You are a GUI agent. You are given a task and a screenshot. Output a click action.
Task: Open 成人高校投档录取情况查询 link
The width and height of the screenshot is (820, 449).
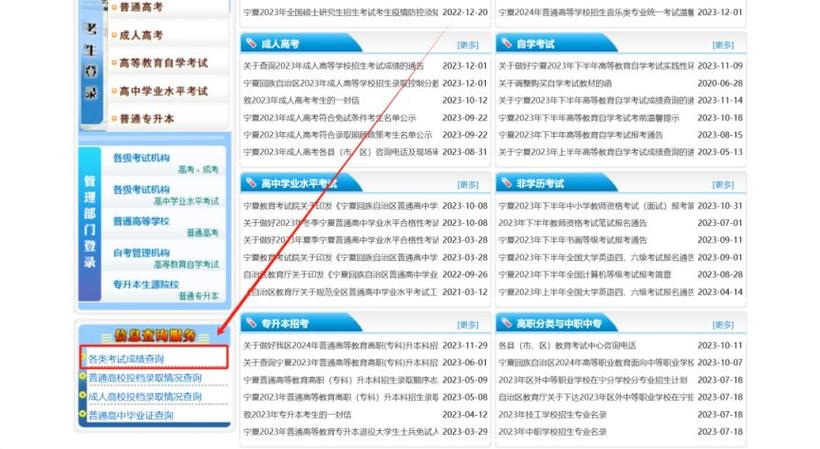point(145,396)
